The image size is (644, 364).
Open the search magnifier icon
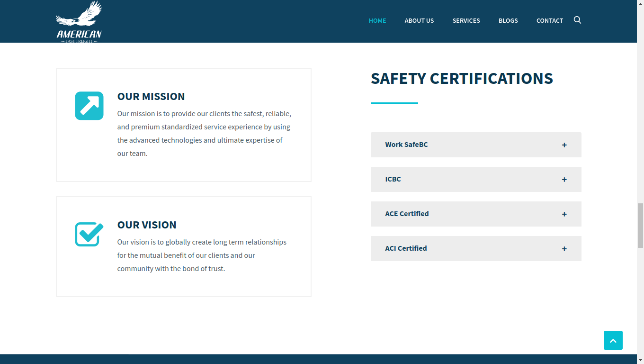point(577,20)
